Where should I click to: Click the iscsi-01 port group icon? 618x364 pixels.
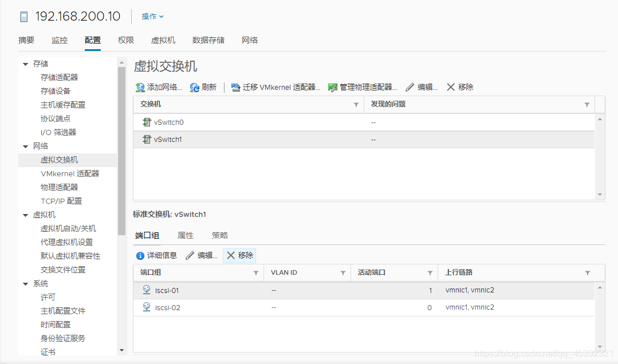(x=147, y=290)
